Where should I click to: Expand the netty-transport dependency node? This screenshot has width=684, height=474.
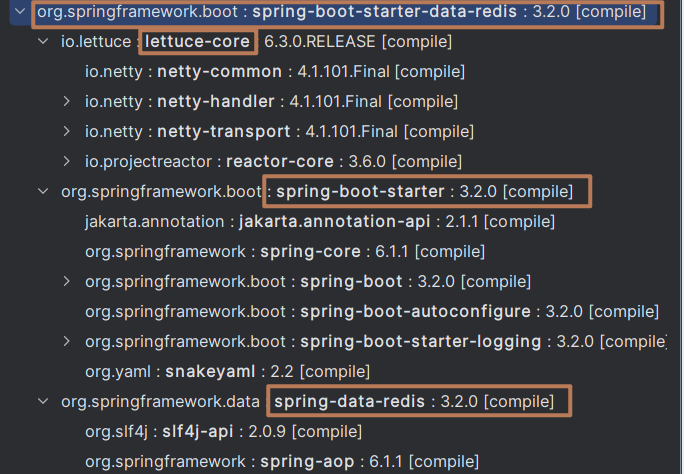[67, 132]
